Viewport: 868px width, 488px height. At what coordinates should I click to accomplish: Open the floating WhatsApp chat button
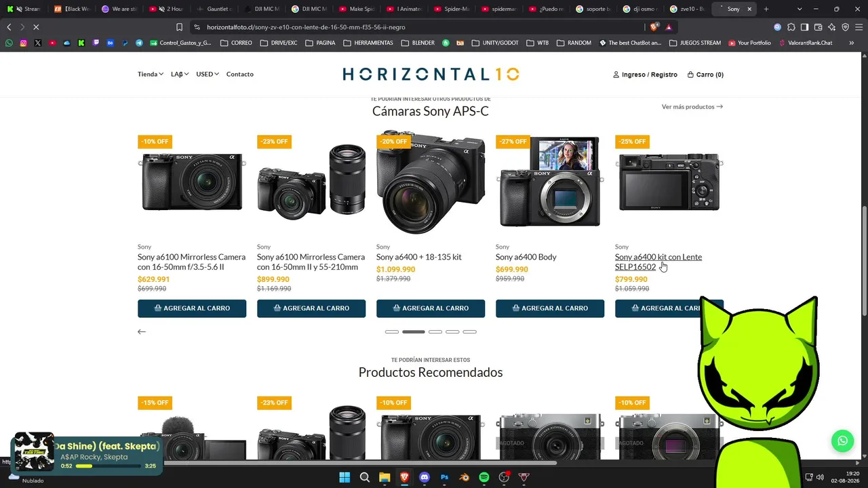(842, 441)
